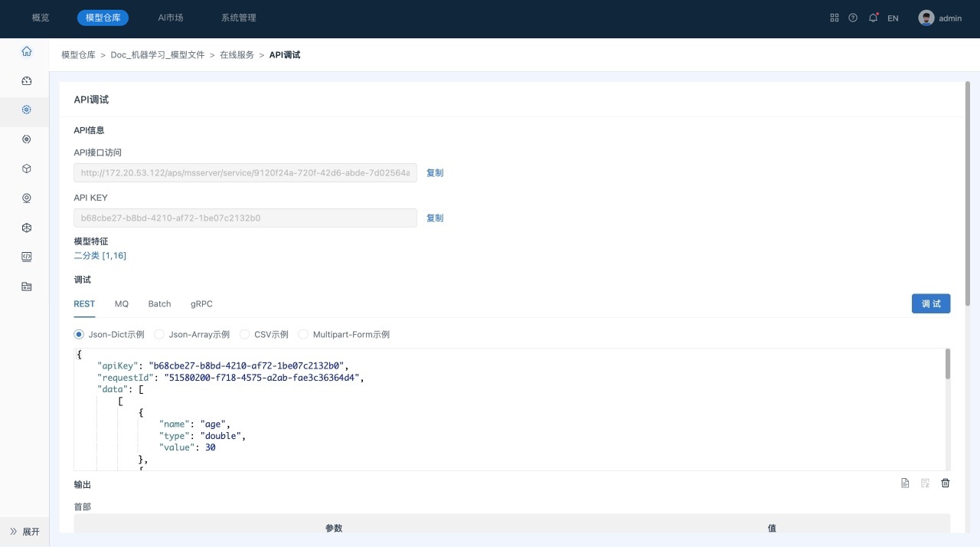
Task: Open the grid apps icon in header
Action: point(835,18)
